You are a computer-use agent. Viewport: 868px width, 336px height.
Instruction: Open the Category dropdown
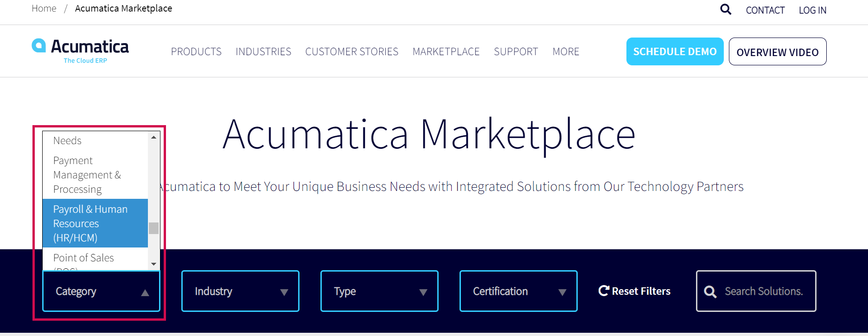click(101, 291)
